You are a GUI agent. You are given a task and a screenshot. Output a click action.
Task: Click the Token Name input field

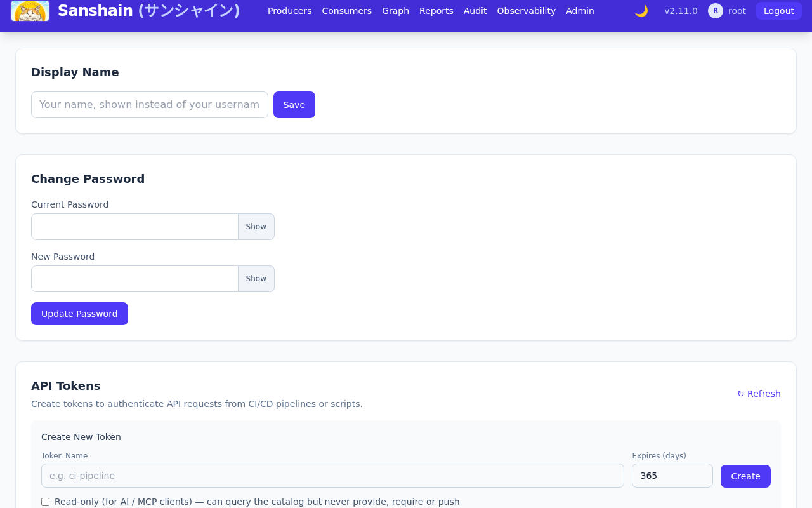click(x=332, y=476)
